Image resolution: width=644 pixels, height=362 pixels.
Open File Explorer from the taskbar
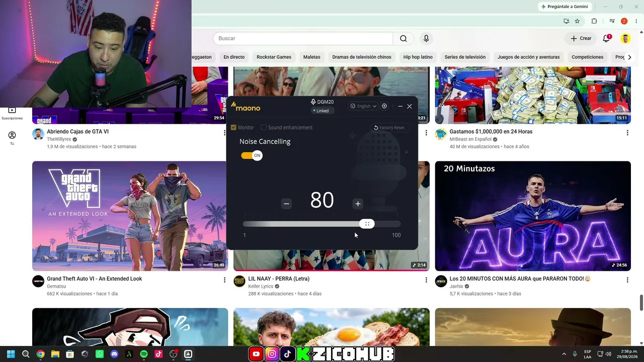pyautogui.click(x=55, y=354)
